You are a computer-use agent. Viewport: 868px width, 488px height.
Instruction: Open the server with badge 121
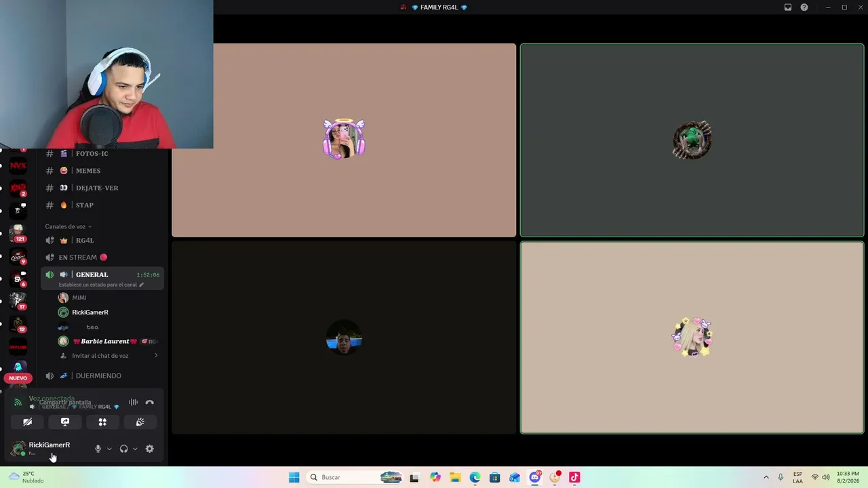[18, 233]
